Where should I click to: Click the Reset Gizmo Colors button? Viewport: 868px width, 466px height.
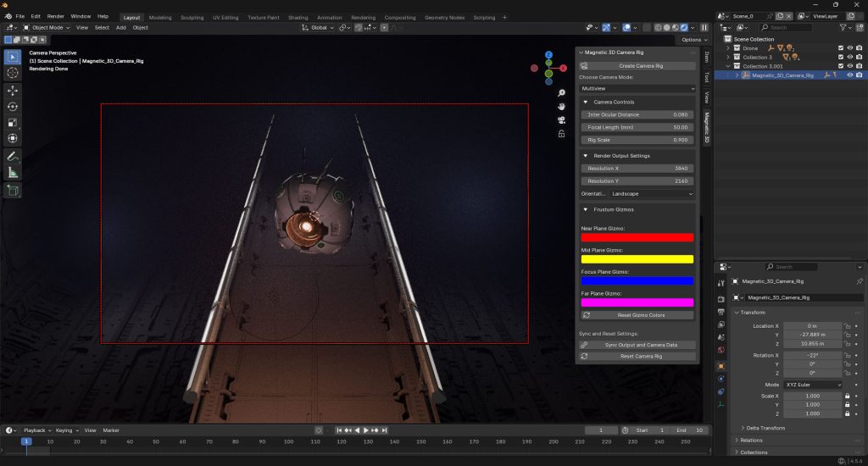coord(637,315)
